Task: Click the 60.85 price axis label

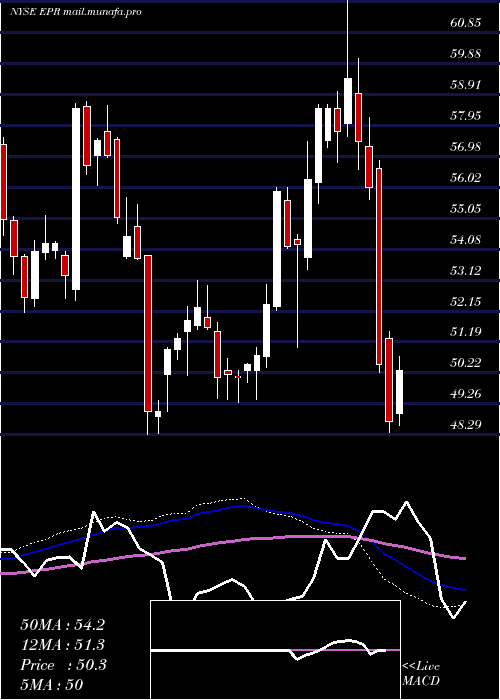Action: pos(466,22)
